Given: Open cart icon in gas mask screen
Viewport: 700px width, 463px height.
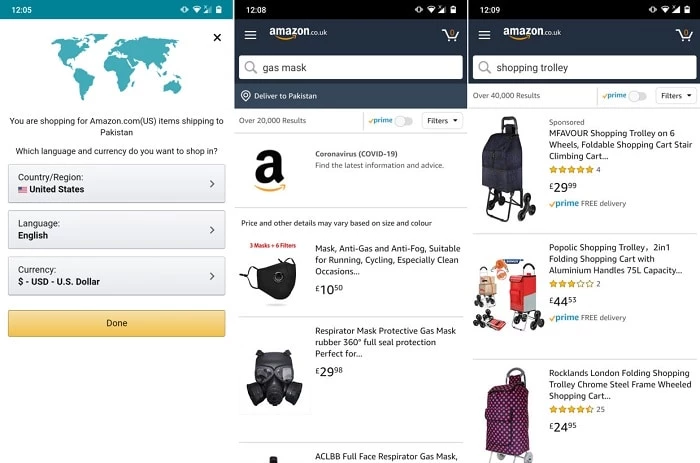Looking at the screenshot, I should (x=450, y=35).
